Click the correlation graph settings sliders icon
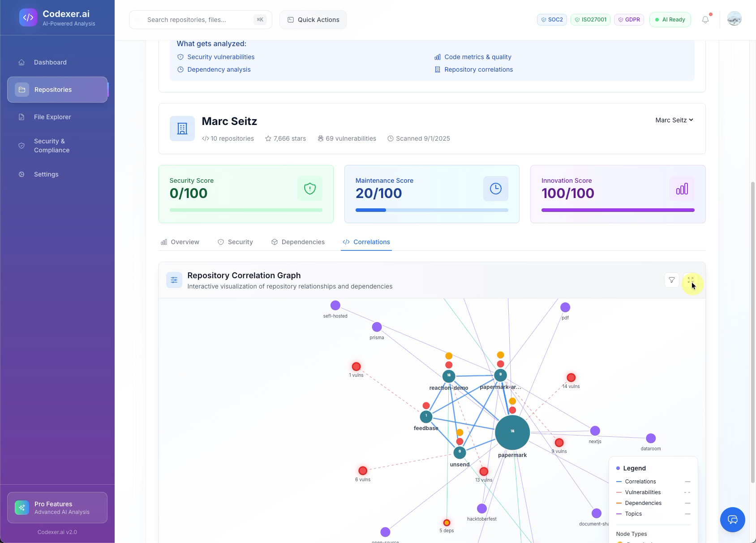 (x=174, y=280)
